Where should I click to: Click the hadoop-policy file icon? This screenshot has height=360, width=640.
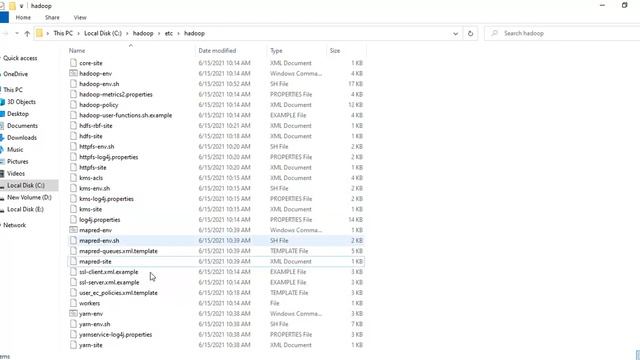pos(73,104)
